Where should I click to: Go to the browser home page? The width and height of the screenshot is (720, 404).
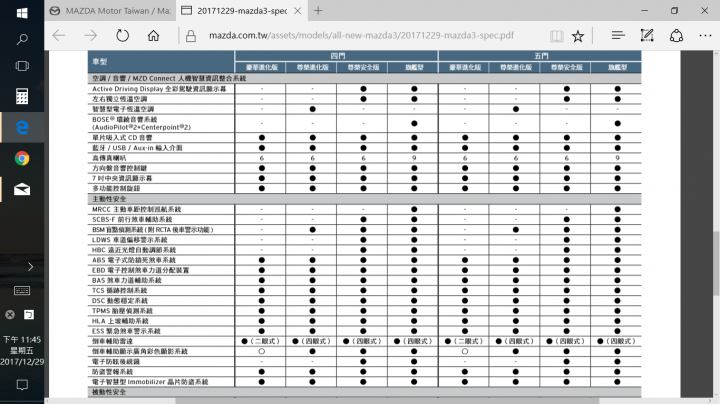coord(153,35)
